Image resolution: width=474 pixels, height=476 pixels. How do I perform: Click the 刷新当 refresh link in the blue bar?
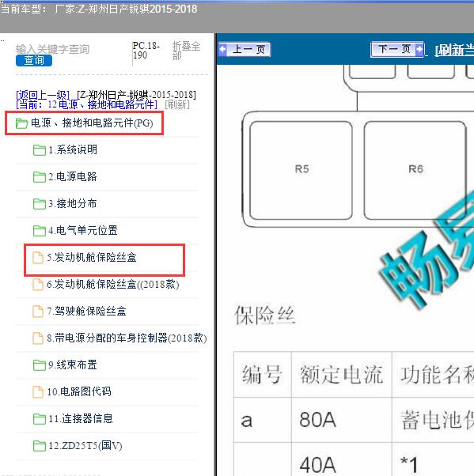pos(454,50)
